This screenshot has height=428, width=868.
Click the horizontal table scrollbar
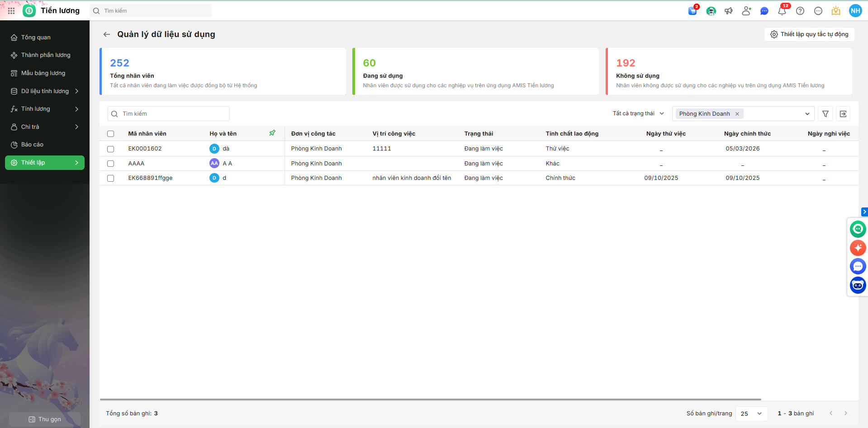[430, 400]
